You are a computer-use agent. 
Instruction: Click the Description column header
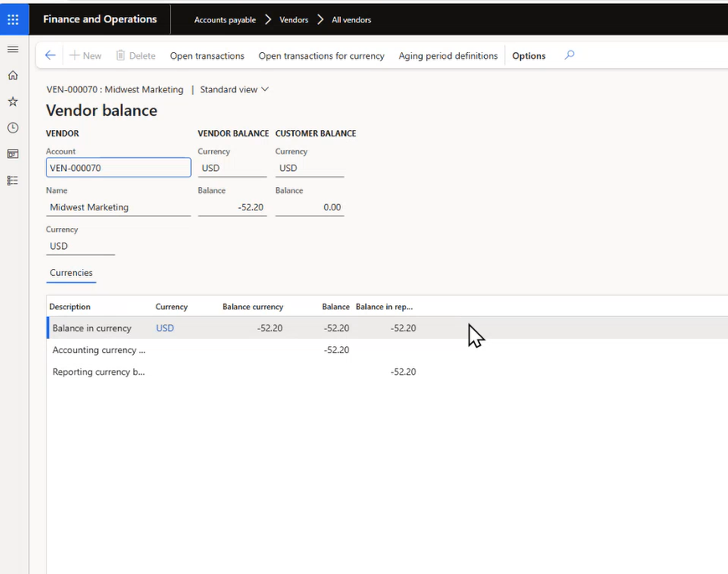[x=70, y=307]
